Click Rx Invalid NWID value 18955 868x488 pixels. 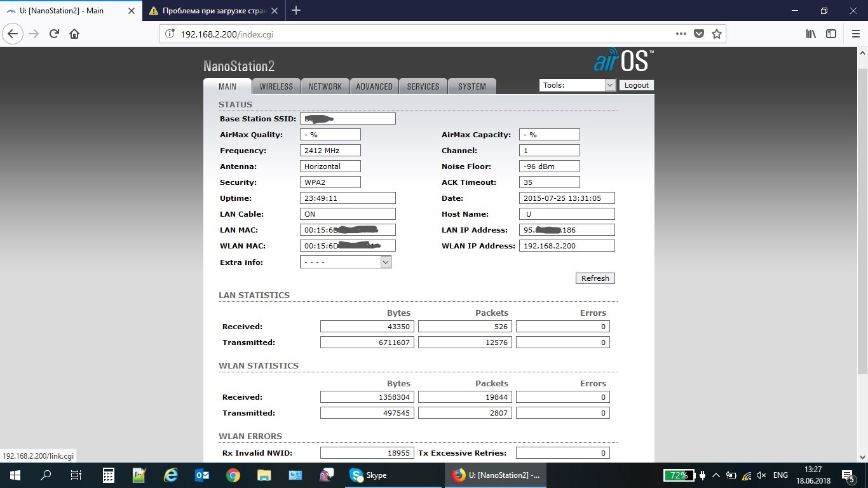click(x=367, y=453)
